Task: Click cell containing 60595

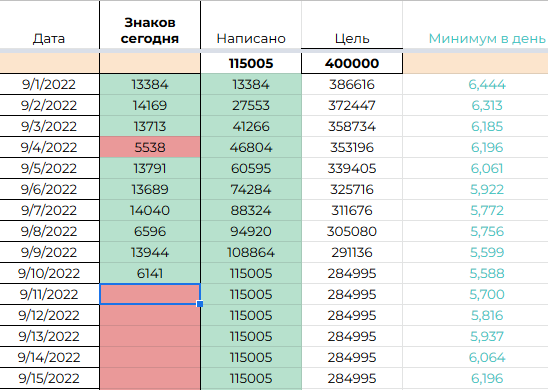Action: (251, 168)
